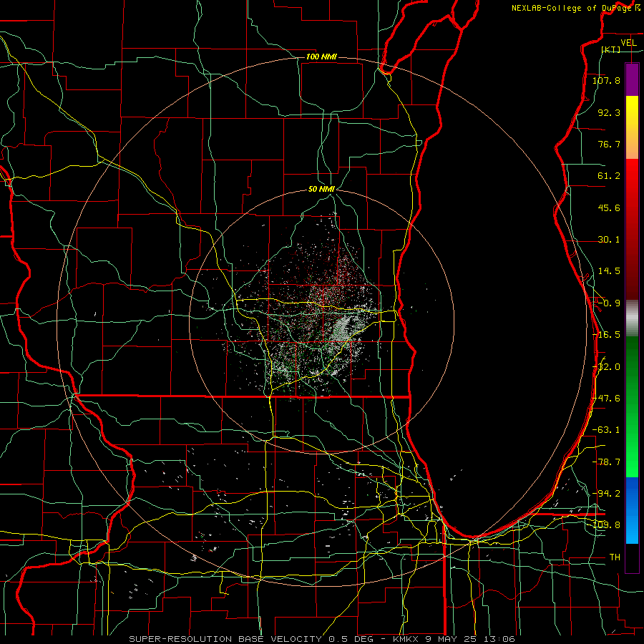Click the Super-Resolution Base Velocity caption
The width and height of the screenshot is (644, 644).
[x=321, y=639]
